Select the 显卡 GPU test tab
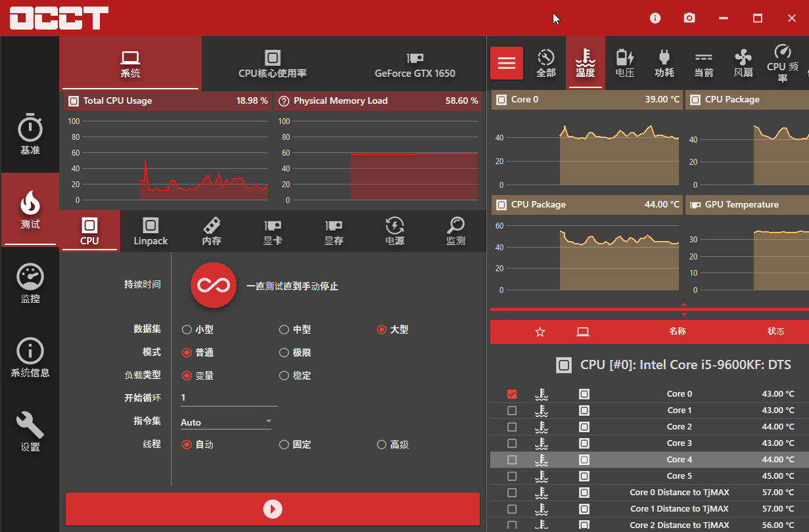The width and height of the screenshot is (809, 532). (x=273, y=231)
